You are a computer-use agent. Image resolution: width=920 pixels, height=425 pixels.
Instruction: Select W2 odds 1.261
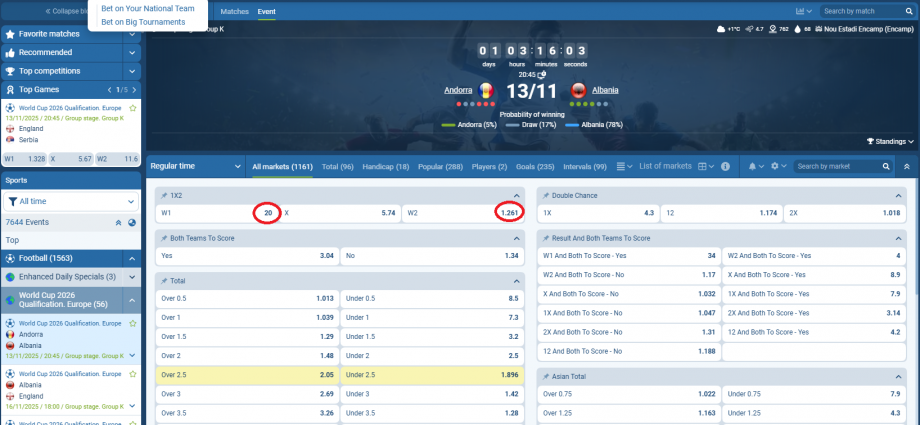point(463,213)
